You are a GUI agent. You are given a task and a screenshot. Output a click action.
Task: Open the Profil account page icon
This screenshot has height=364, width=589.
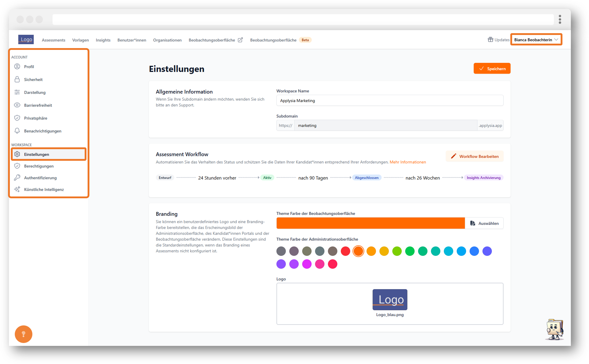pyautogui.click(x=17, y=66)
